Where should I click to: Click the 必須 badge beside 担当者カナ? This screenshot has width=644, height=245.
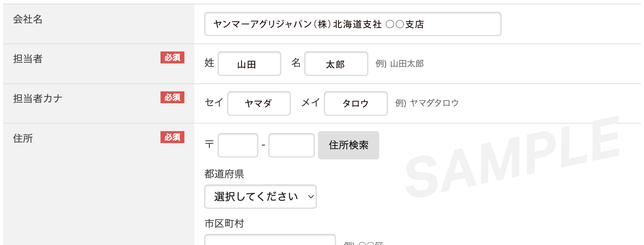pyautogui.click(x=172, y=97)
